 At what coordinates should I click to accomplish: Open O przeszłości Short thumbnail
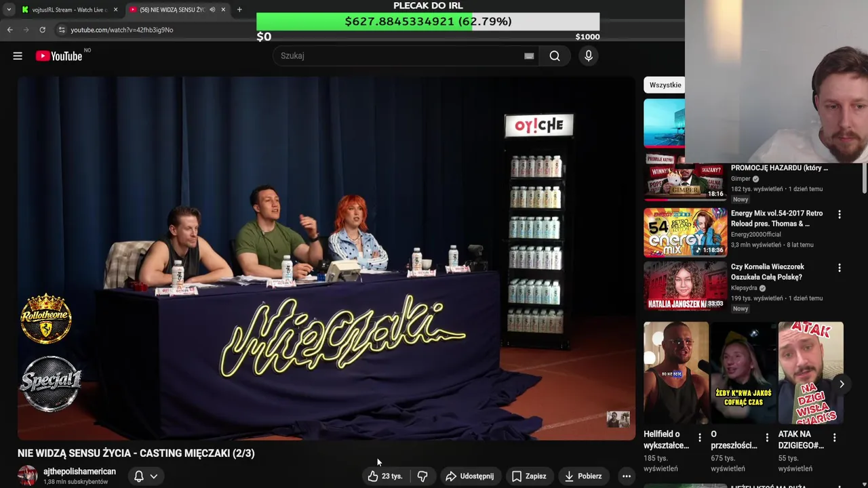[x=743, y=373]
